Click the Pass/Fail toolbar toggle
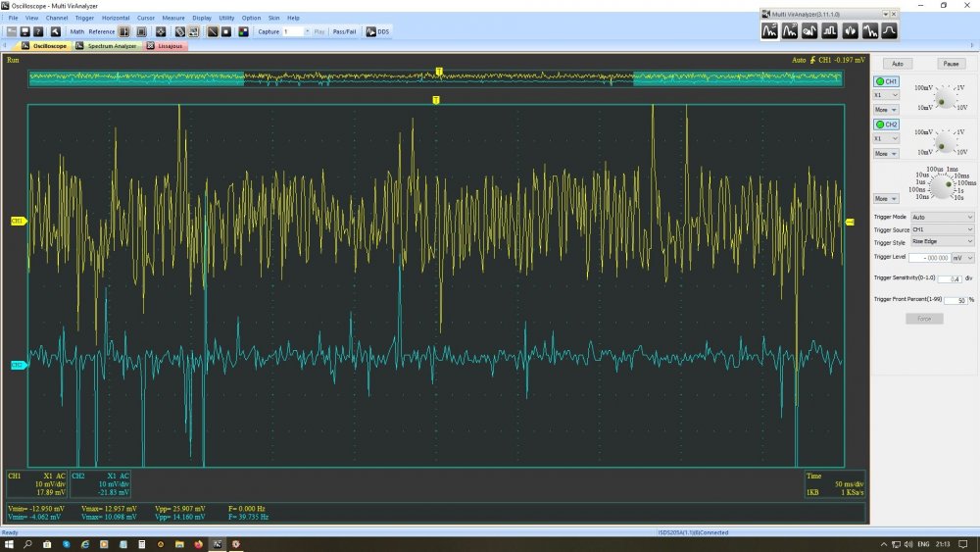 click(x=344, y=31)
